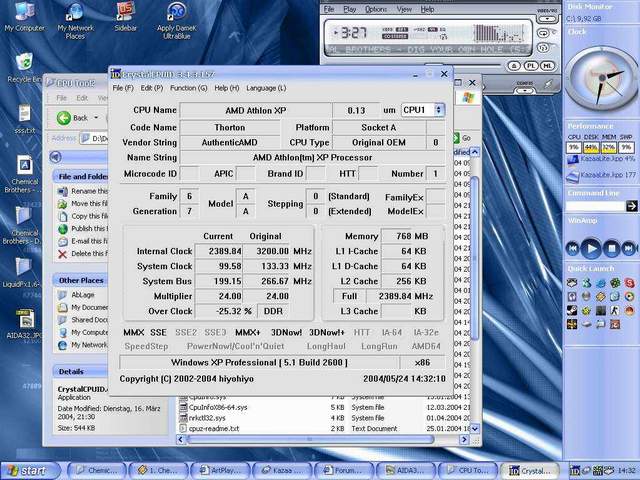
Task: Open Edit (P) menu in CrystalCPUID
Action: click(x=152, y=88)
